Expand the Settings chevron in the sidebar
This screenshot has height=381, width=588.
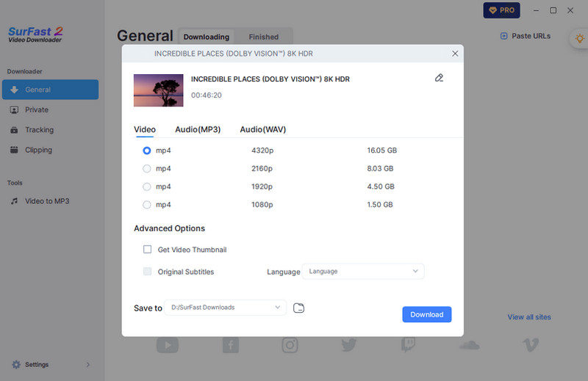(x=88, y=365)
